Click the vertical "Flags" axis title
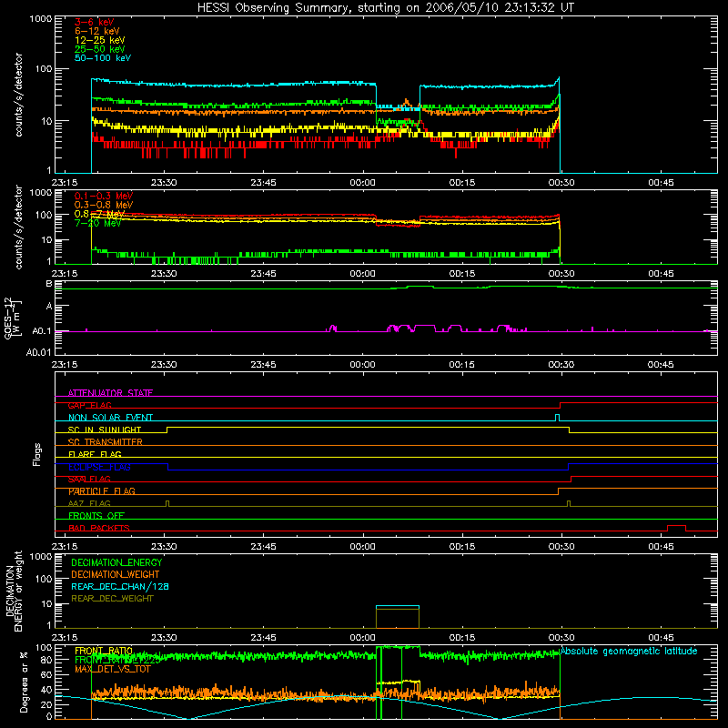 pyautogui.click(x=36, y=454)
